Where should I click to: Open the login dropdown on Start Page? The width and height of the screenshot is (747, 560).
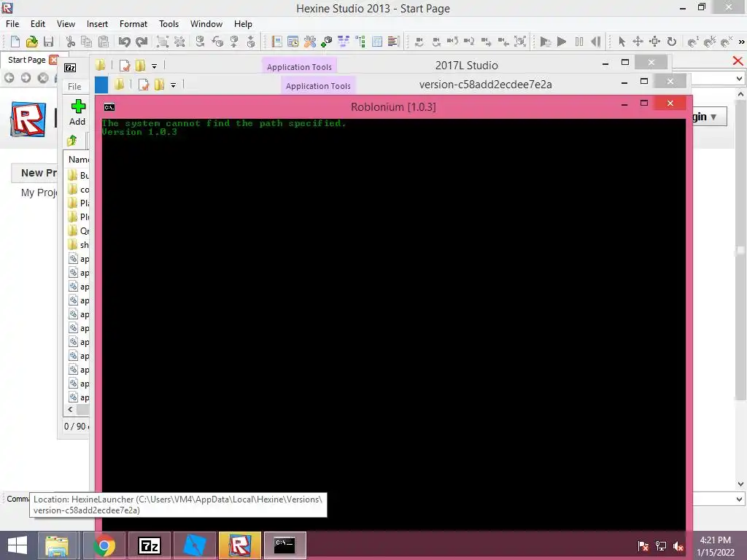(713, 117)
